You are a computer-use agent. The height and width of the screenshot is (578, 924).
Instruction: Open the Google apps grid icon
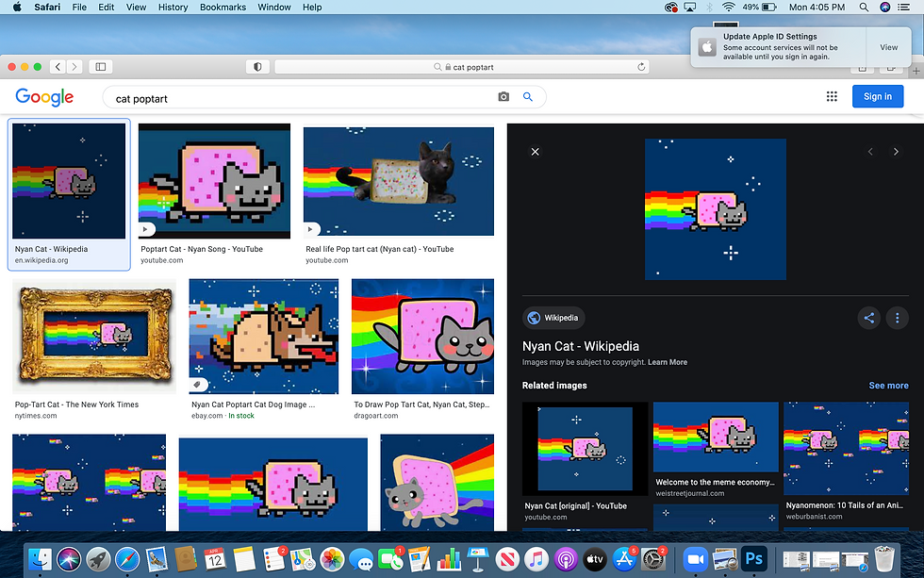pyautogui.click(x=832, y=96)
